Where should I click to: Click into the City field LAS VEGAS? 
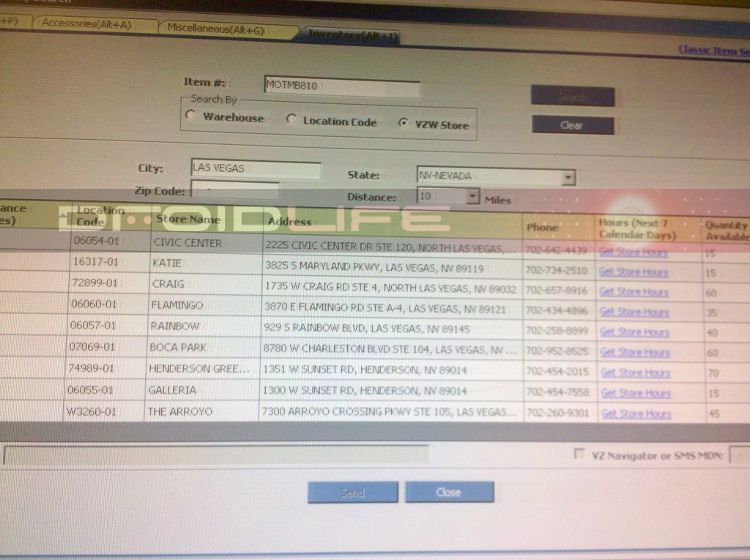click(x=256, y=169)
